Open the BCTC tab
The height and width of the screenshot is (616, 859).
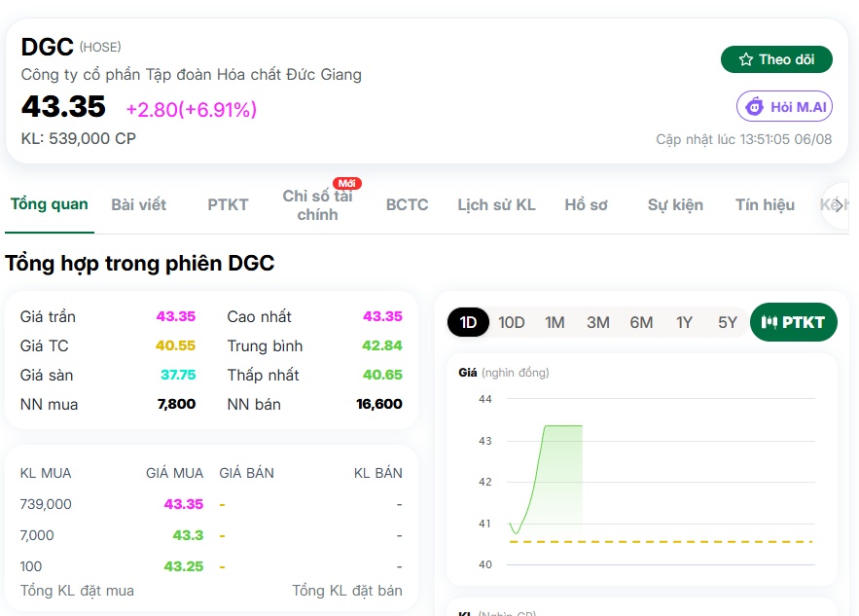tap(407, 205)
